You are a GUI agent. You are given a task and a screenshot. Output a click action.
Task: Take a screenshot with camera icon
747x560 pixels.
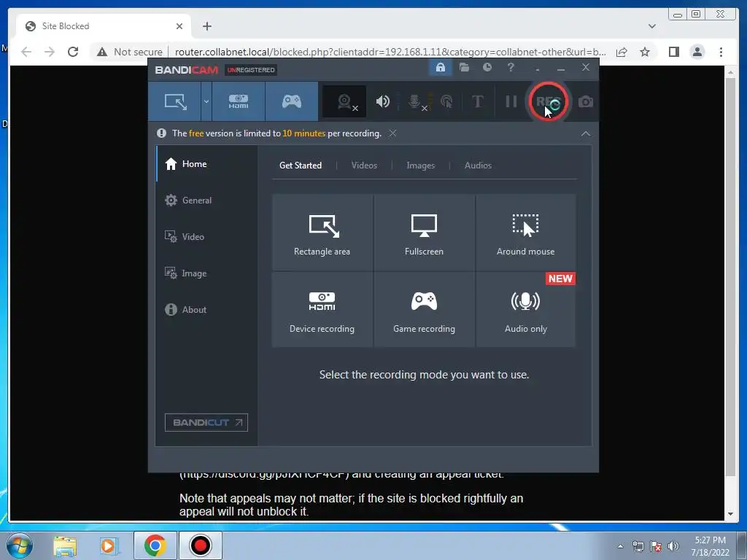[x=586, y=101]
